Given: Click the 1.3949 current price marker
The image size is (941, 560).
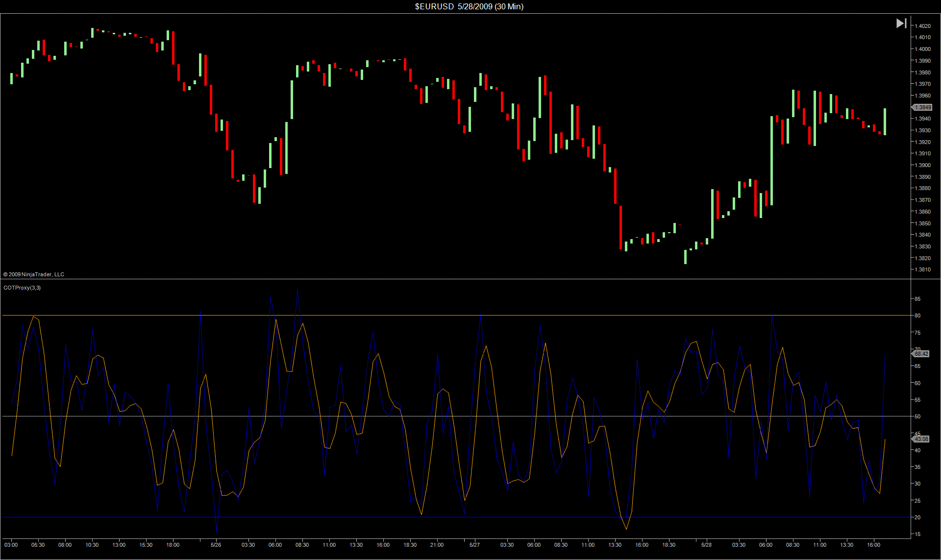Looking at the screenshot, I should pyautogui.click(x=922, y=107).
